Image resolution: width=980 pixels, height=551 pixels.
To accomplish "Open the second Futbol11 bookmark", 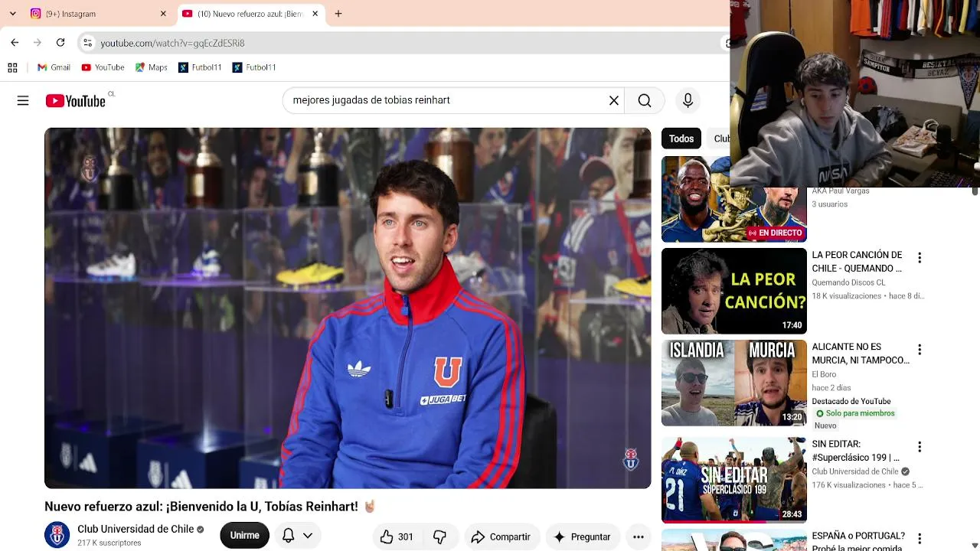I will 254,67.
